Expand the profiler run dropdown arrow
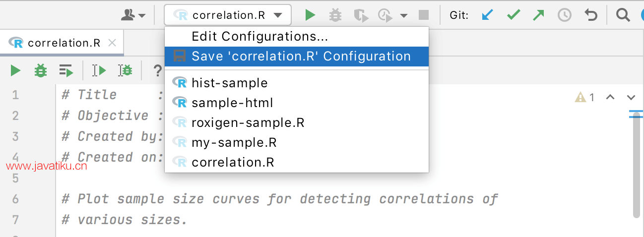 404,15
